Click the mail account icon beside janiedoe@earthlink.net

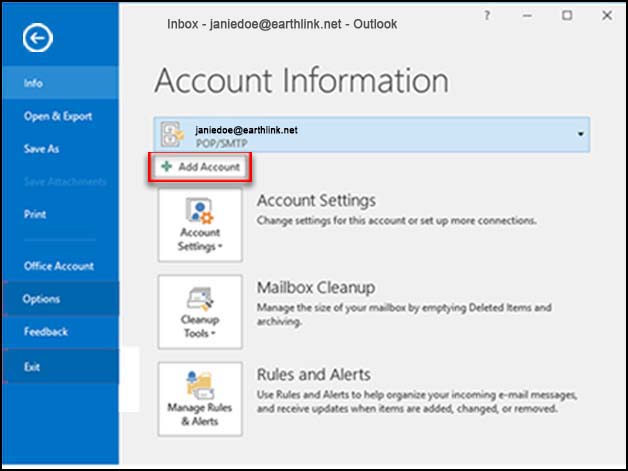pos(172,134)
